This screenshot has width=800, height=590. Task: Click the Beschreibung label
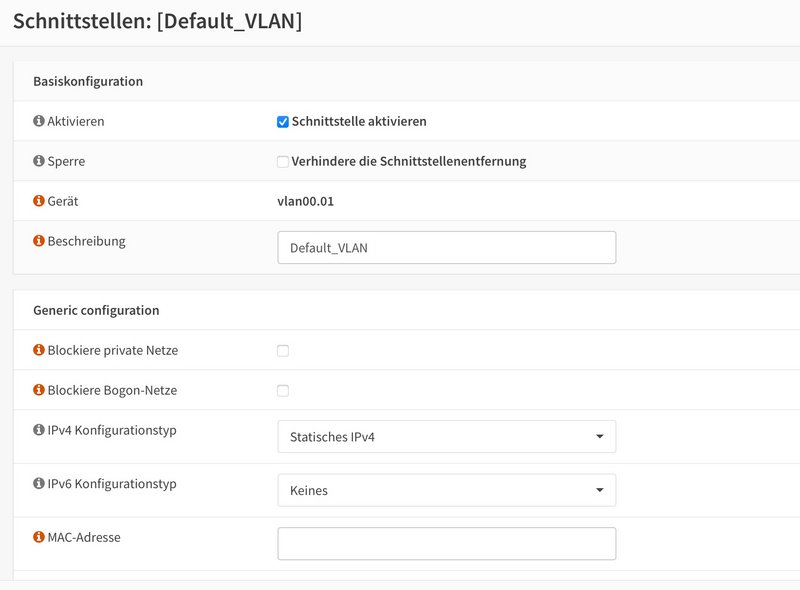click(86, 241)
